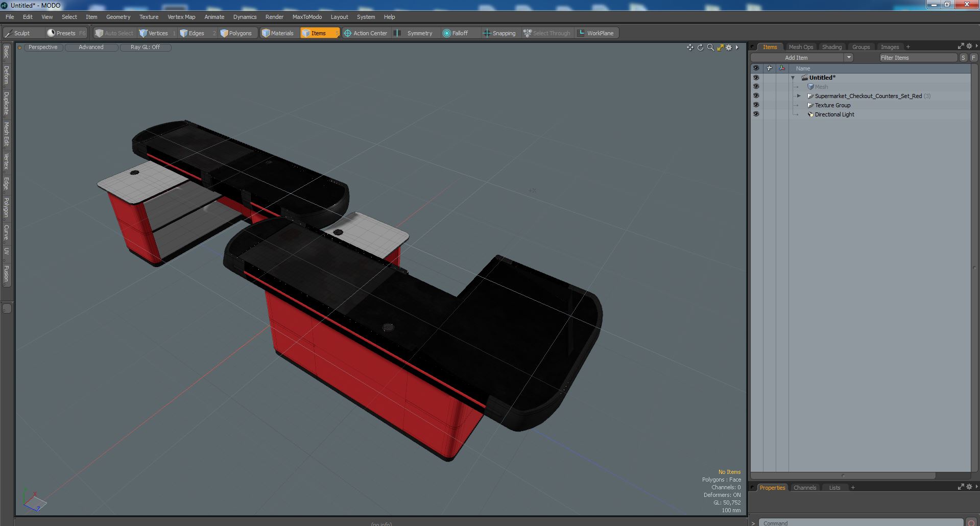Select the Mesh item in list
The height and width of the screenshot is (526, 980).
(x=821, y=87)
